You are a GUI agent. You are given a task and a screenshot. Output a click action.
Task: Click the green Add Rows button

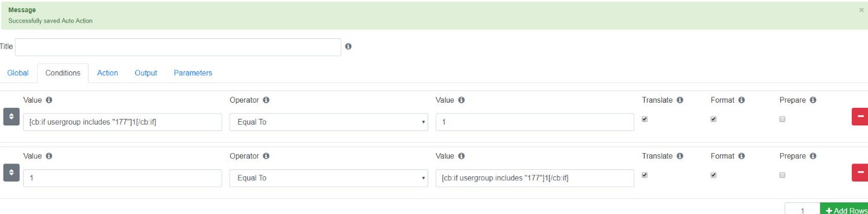coord(844,211)
